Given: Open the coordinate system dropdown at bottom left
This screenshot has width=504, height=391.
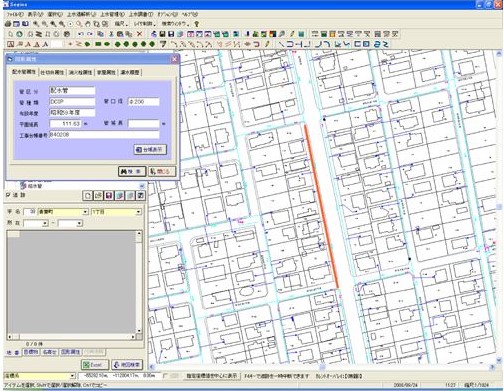Looking at the screenshot, I should (39, 376).
